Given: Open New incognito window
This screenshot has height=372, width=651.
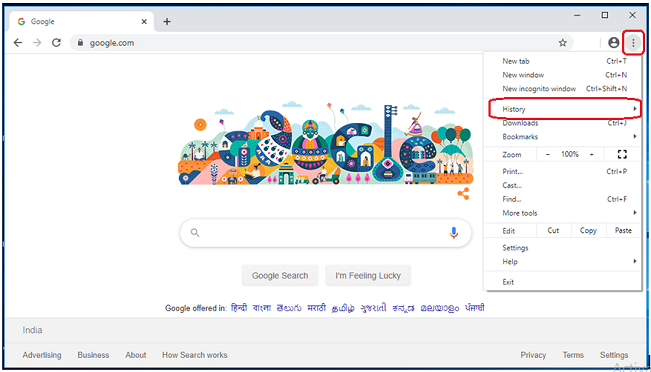Looking at the screenshot, I should point(563,88).
